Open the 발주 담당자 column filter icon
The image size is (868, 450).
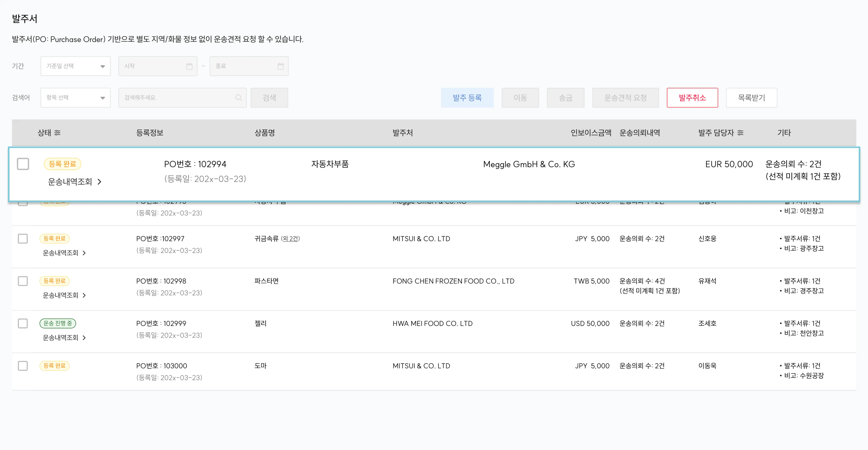(740, 133)
